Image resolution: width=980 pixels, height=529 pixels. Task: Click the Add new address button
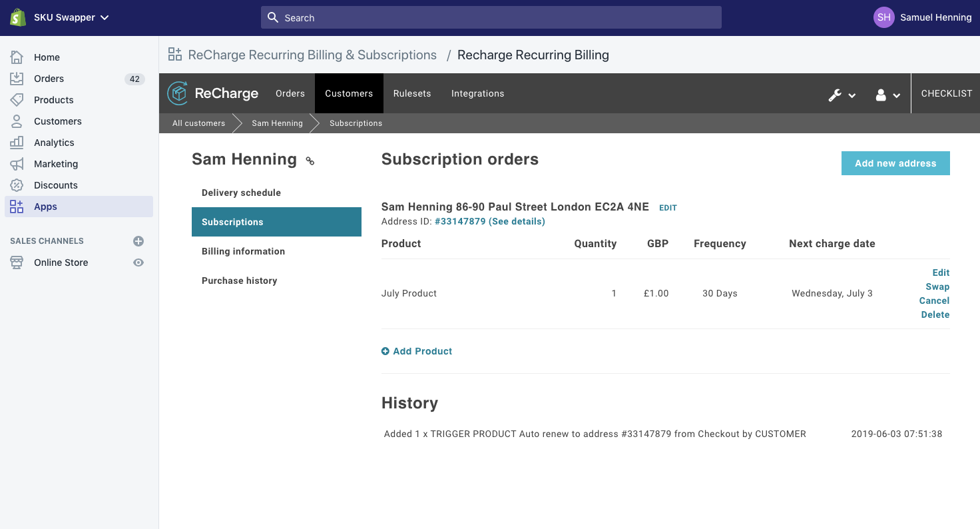[x=895, y=163]
